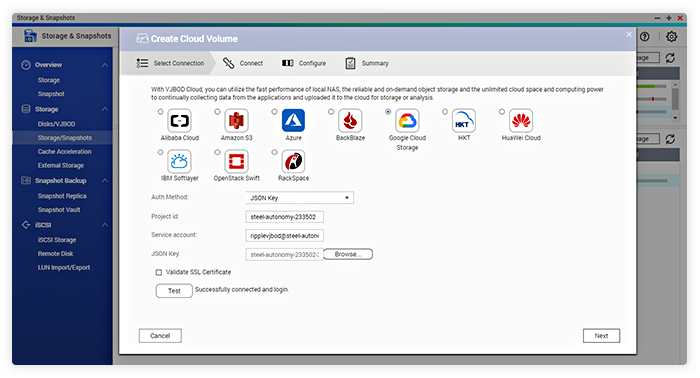Viewport: 700px width, 378px height.
Task: Open the Auth Method JSON Key dropdown
Action: coord(300,198)
